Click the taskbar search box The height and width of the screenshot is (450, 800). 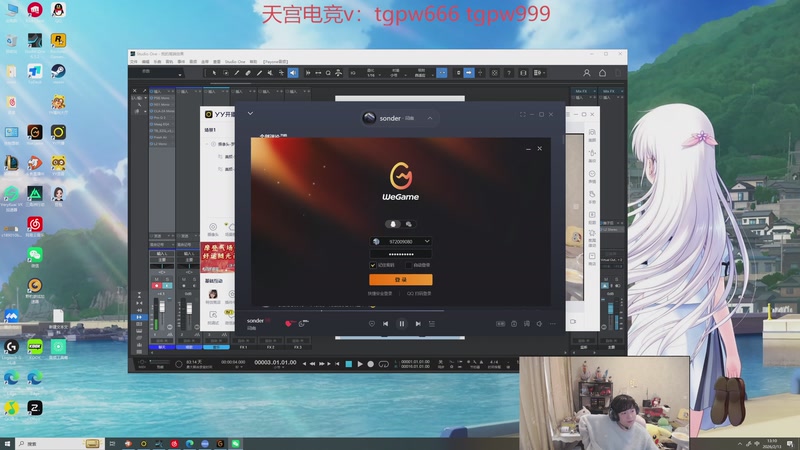tap(58, 444)
